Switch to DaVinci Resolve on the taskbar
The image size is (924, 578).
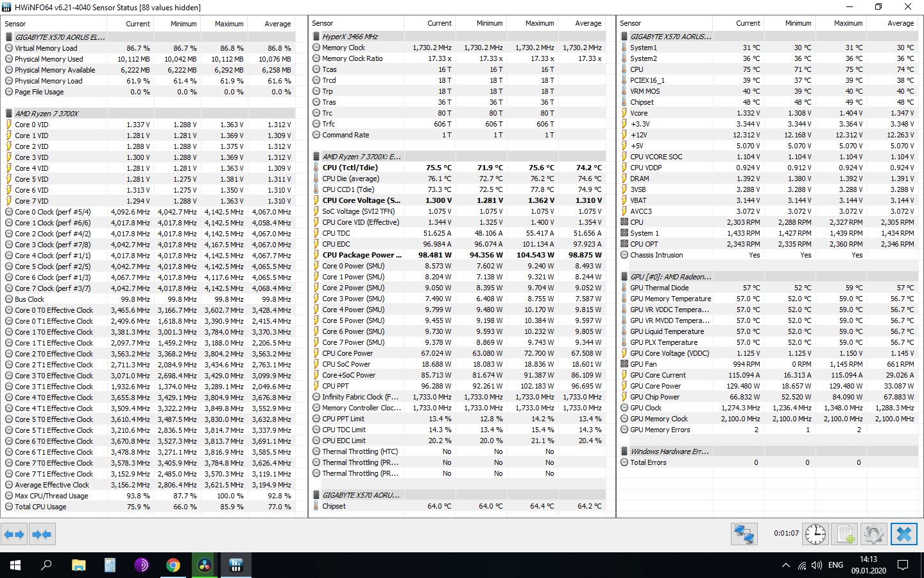pos(204,565)
